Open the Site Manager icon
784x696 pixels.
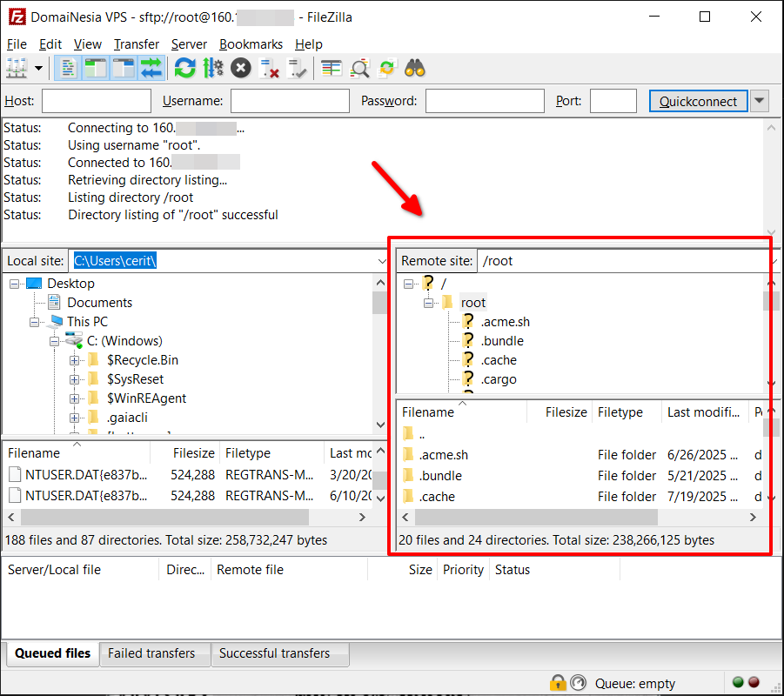pos(17,68)
